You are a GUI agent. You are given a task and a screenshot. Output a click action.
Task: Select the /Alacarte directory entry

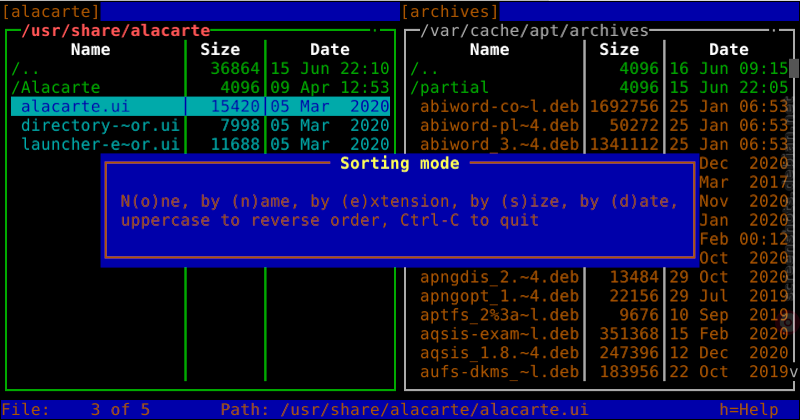tap(56, 87)
